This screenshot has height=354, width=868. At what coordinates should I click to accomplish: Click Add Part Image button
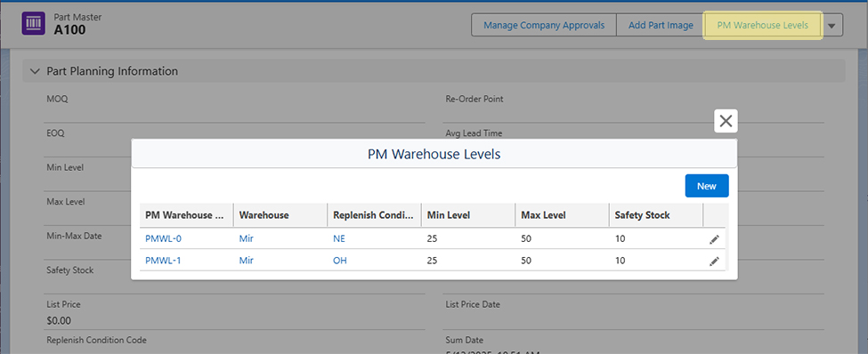(661, 26)
